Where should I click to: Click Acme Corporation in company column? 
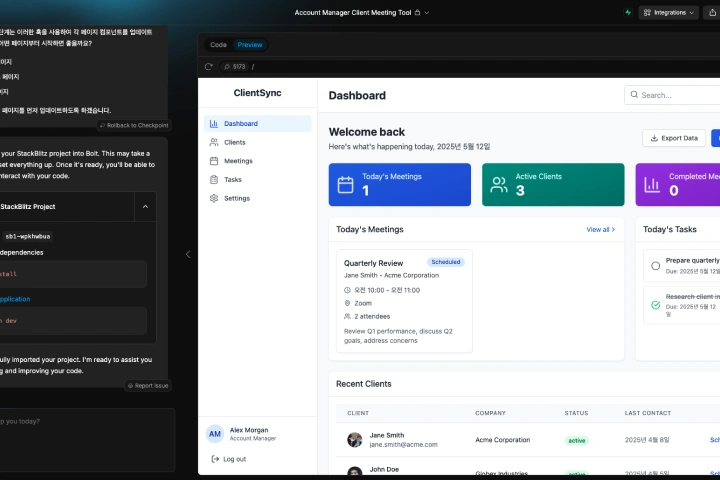coord(502,440)
